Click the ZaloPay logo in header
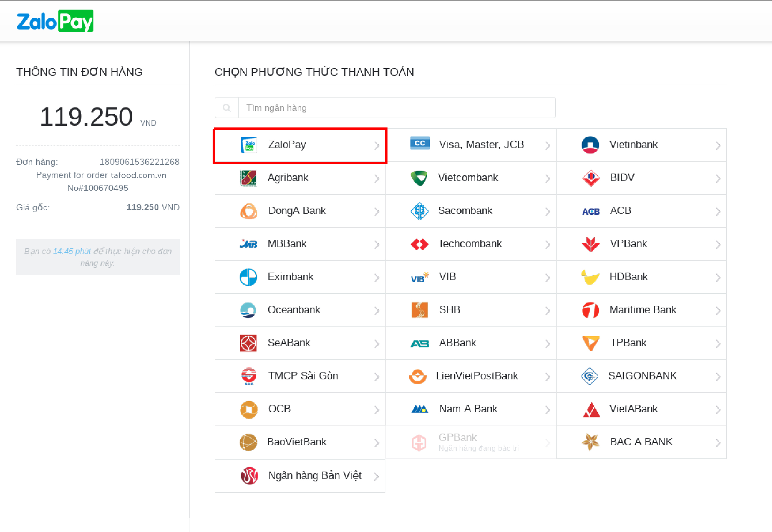This screenshot has height=532, width=772. tap(55, 21)
